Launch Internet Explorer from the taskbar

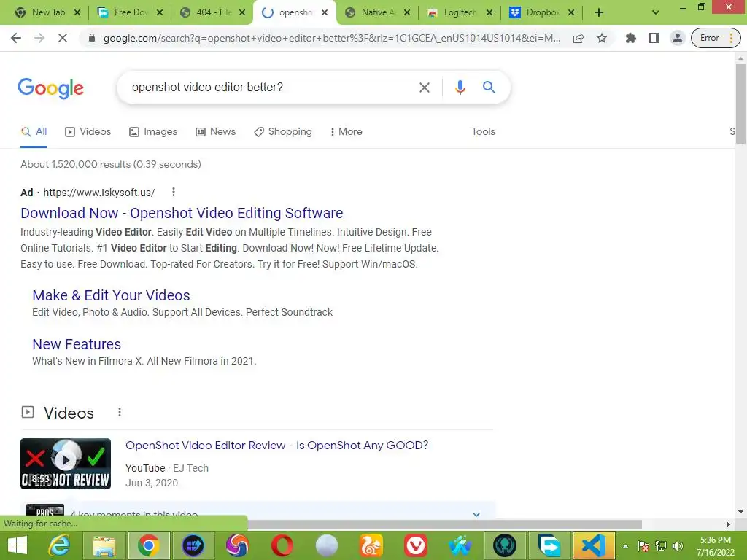(60, 545)
